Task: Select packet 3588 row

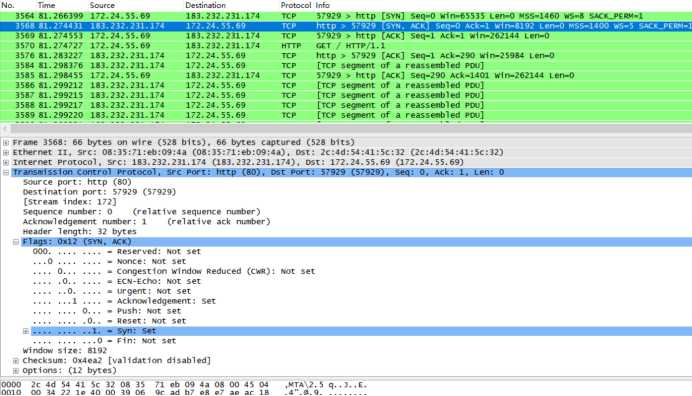Action: (346, 105)
